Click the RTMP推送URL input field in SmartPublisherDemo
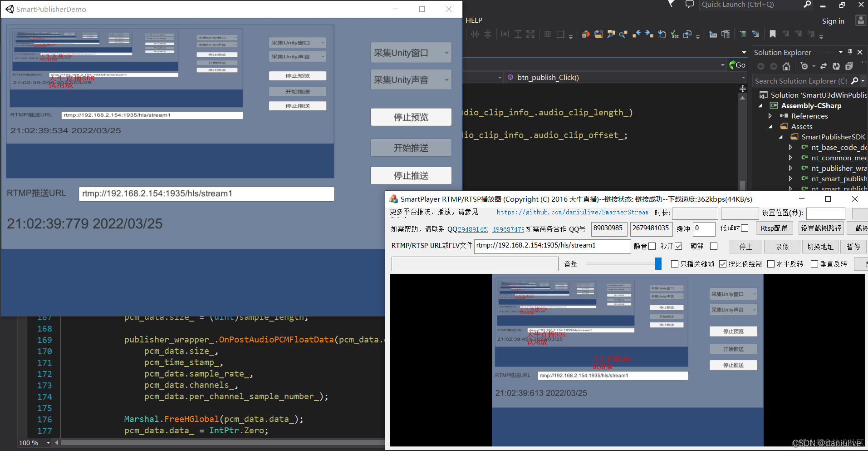The height and width of the screenshot is (451, 868). click(206, 193)
